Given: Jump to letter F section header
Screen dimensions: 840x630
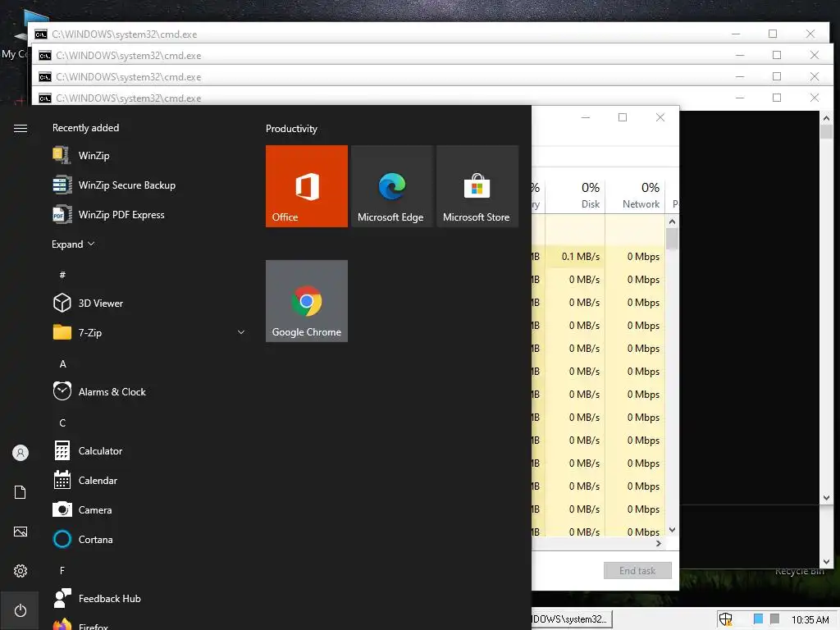Looking at the screenshot, I should (x=62, y=570).
